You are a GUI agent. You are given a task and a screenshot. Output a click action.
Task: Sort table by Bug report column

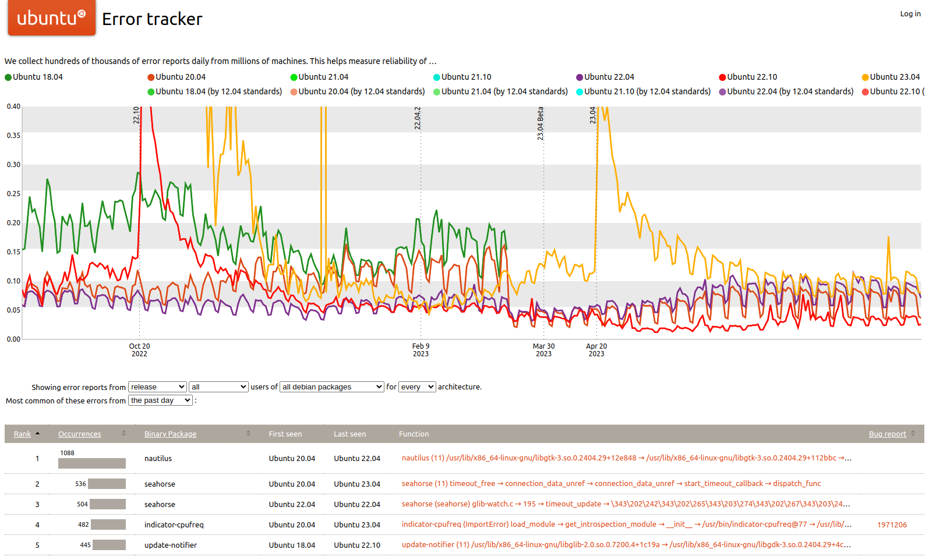pyautogui.click(x=887, y=434)
